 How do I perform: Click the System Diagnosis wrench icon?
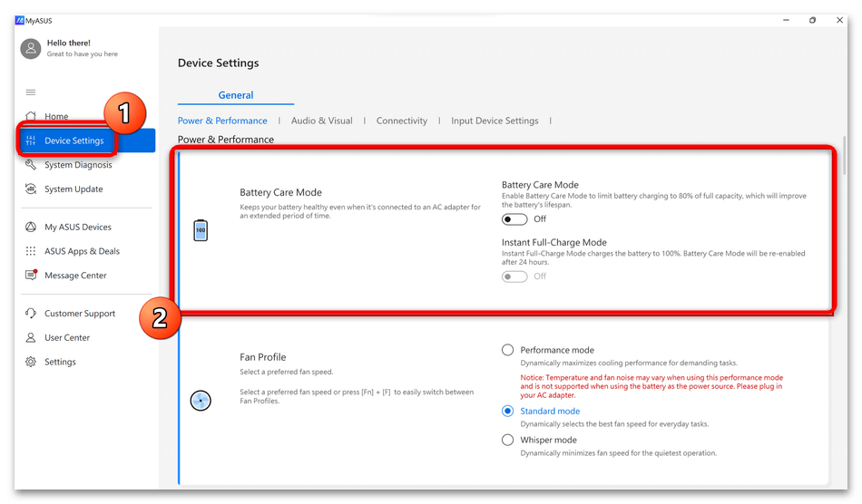(x=31, y=165)
